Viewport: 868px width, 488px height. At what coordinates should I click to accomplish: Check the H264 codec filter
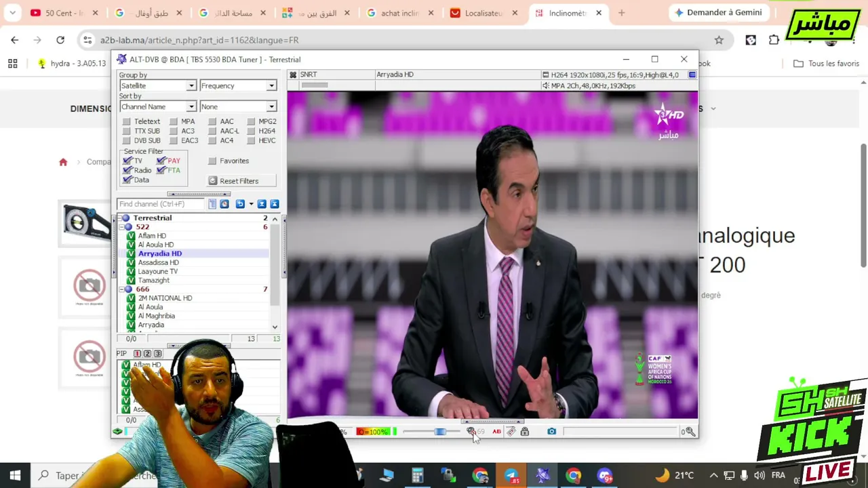(x=252, y=131)
